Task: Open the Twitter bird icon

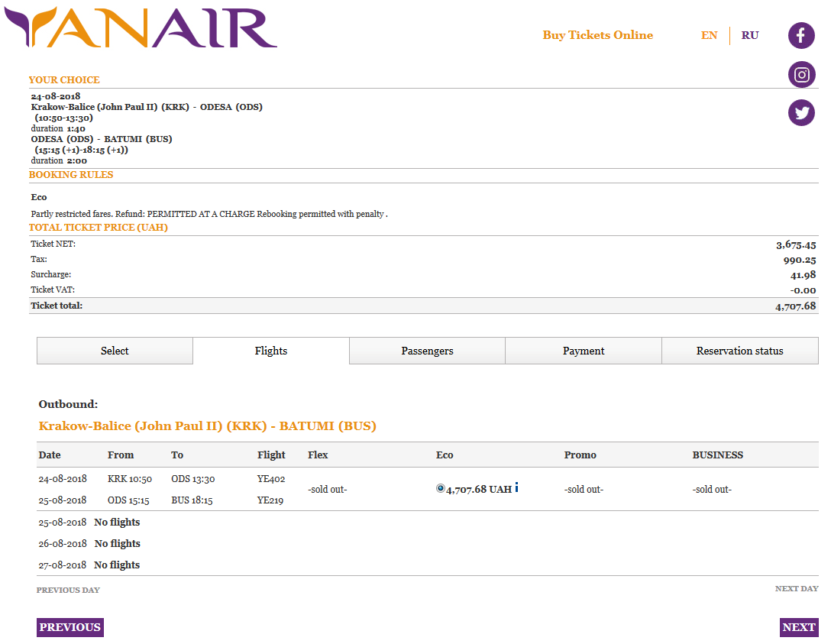Action: pyautogui.click(x=801, y=112)
